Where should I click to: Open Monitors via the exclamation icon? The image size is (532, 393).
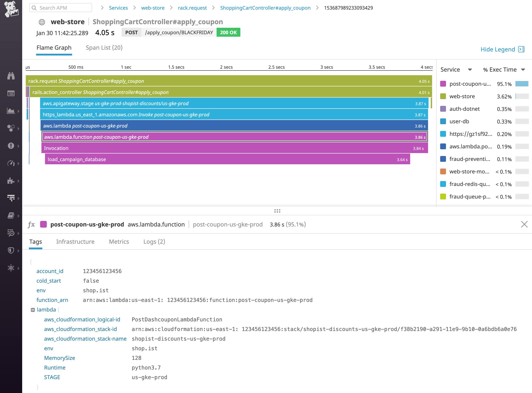pyautogui.click(x=11, y=146)
